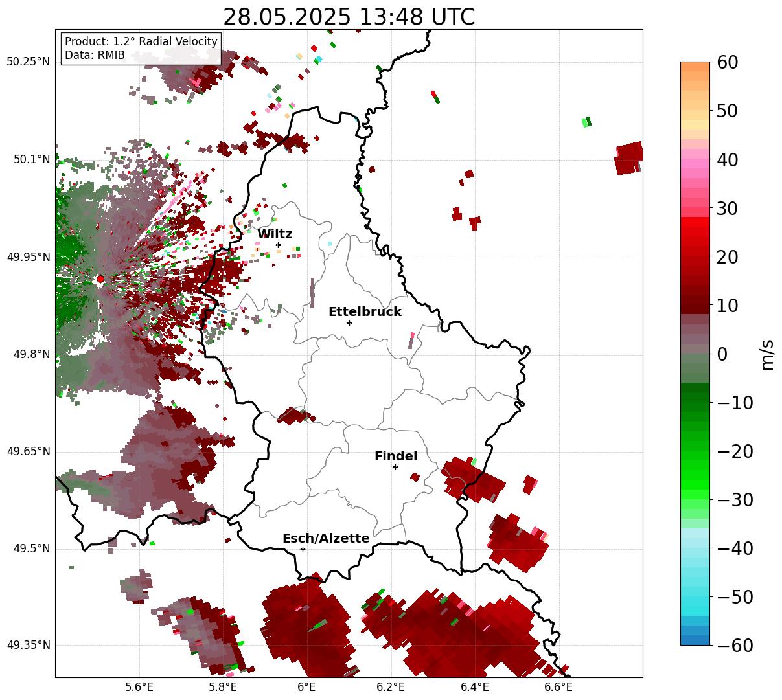Click the m/s colorbar unit label

(x=768, y=354)
